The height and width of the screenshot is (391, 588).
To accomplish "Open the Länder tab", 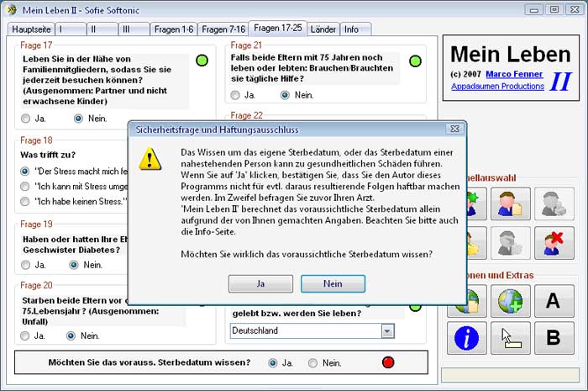I will 323,29.
